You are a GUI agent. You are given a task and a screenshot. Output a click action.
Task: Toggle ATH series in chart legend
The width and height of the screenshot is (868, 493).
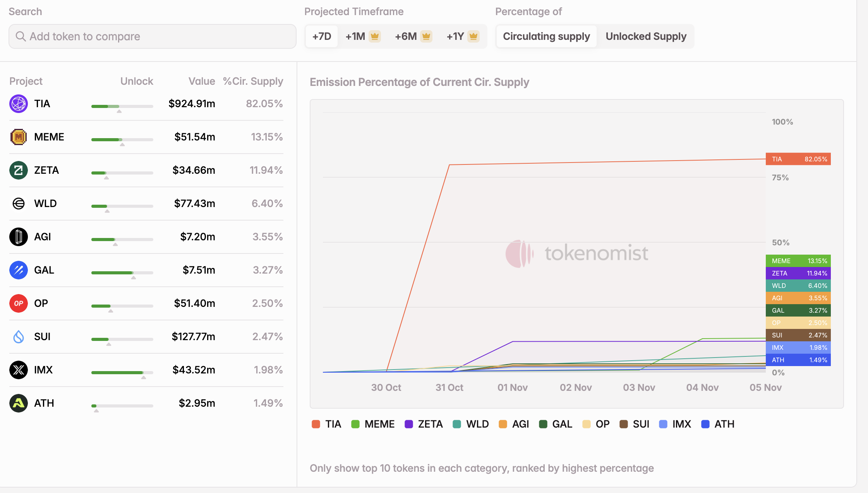pyautogui.click(x=718, y=424)
